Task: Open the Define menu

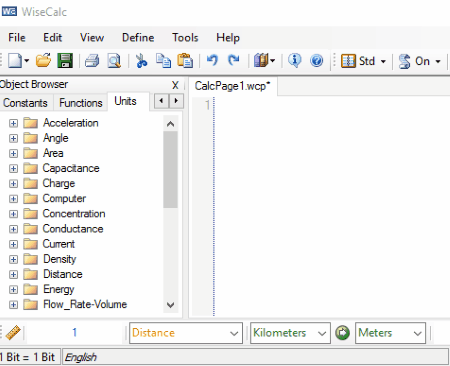Action: click(x=138, y=37)
